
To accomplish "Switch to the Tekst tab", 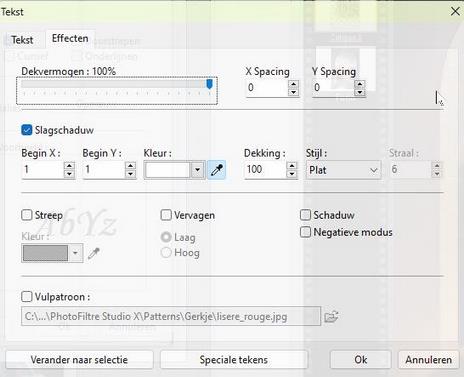I will point(22,40).
